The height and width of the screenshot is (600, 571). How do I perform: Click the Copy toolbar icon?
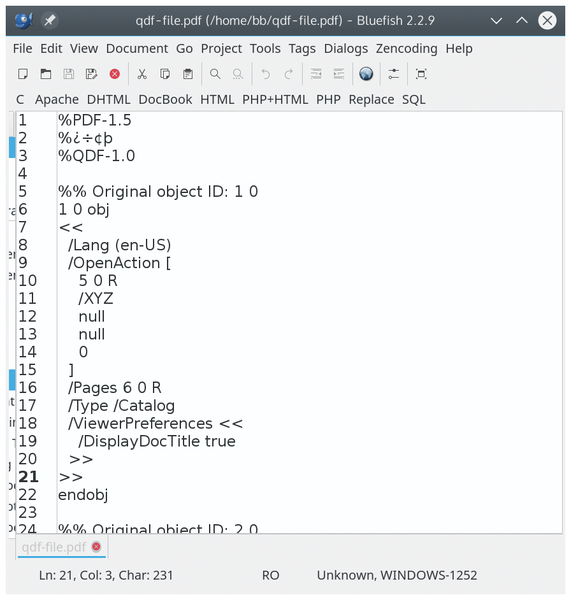click(x=165, y=74)
